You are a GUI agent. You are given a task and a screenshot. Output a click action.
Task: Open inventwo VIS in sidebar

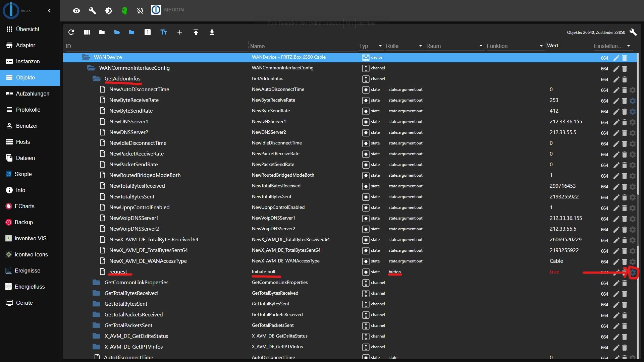pyautogui.click(x=30, y=238)
